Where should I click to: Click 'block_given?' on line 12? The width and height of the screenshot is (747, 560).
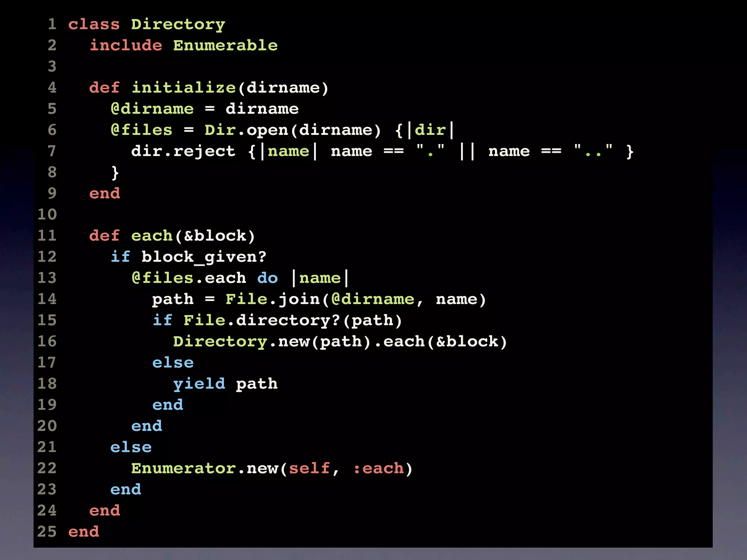(x=204, y=257)
